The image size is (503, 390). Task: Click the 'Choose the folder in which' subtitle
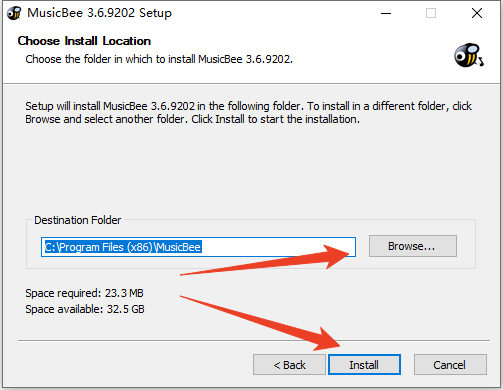[159, 59]
